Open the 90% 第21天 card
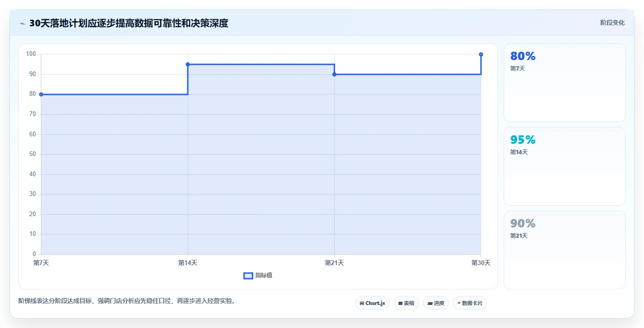Viewport: 644px width, 328px height. (x=565, y=250)
